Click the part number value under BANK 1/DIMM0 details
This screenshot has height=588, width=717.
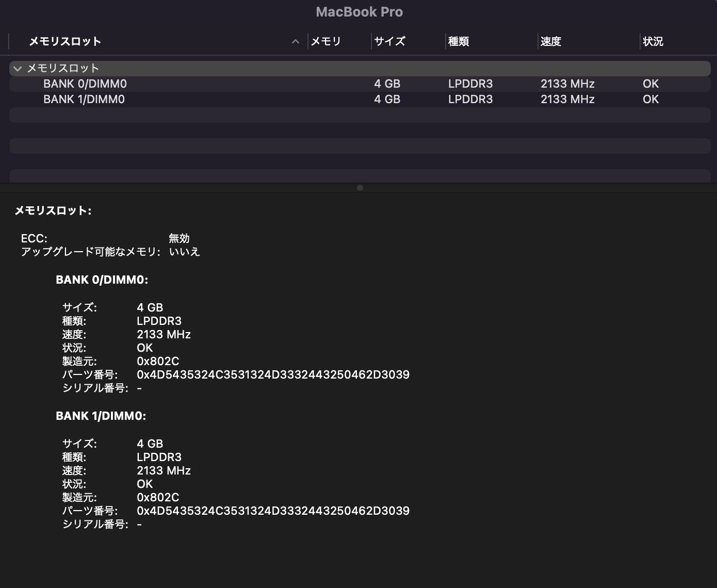click(x=273, y=511)
